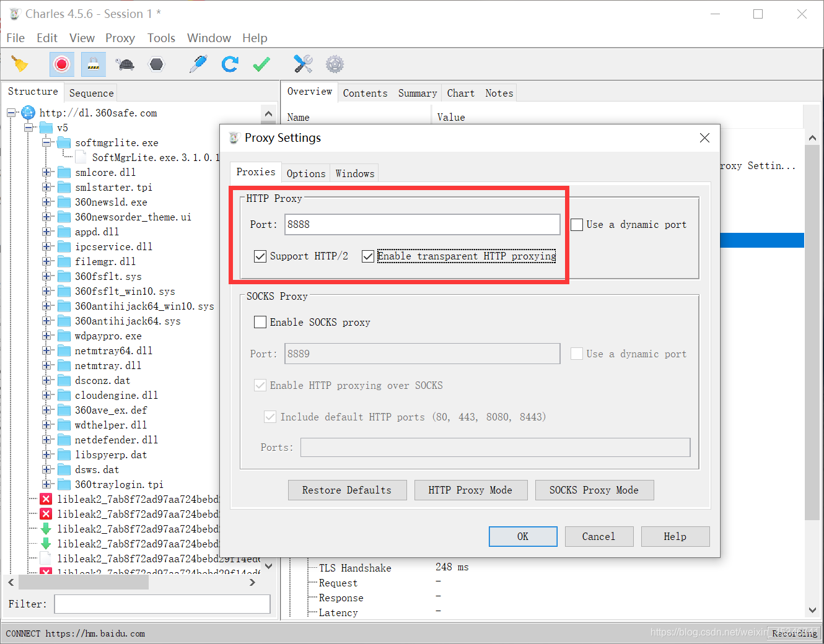Screen dimensions: 824x644
Task: Click the second green arrow libleak2 icon
Action: pyautogui.click(x=46, y=544)
